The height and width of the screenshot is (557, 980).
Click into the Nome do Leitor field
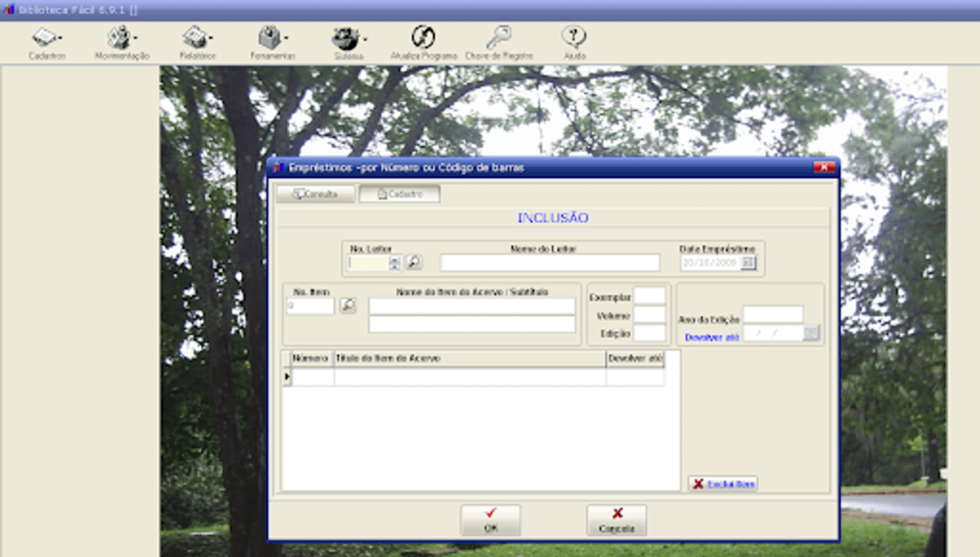coord(550,262)
